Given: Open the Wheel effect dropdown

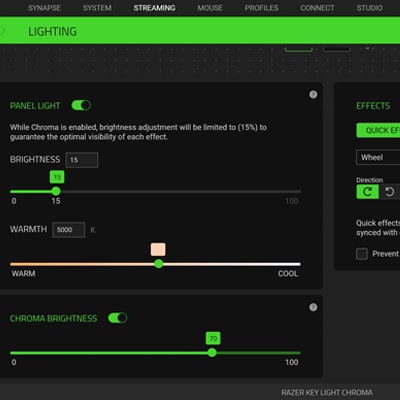Looking at the screenshot, I should click(378, 157).
